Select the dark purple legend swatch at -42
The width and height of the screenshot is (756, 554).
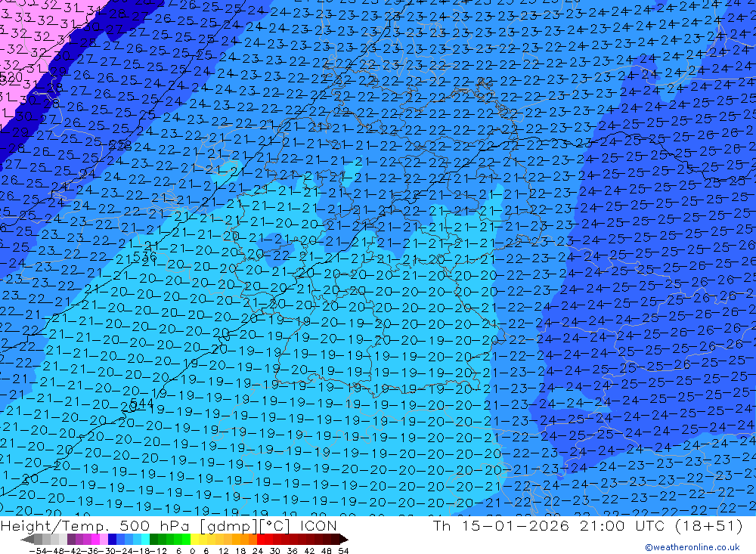click(x=71, y=540)
